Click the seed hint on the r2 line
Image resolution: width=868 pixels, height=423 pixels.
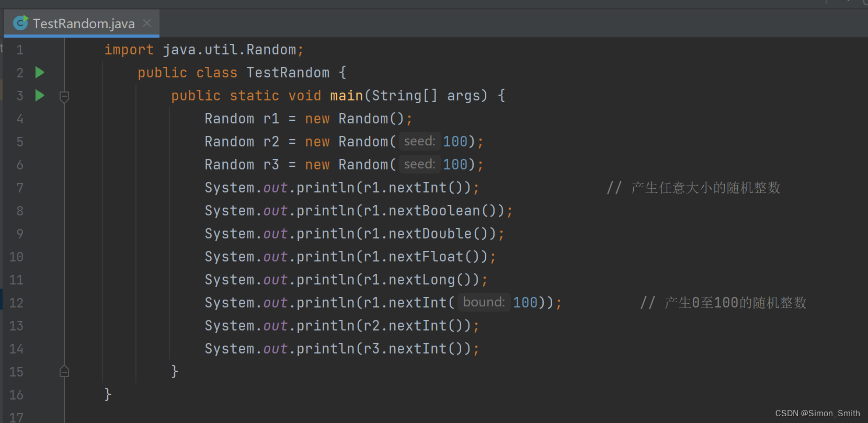pyautogui.click(x=419, y=141)
